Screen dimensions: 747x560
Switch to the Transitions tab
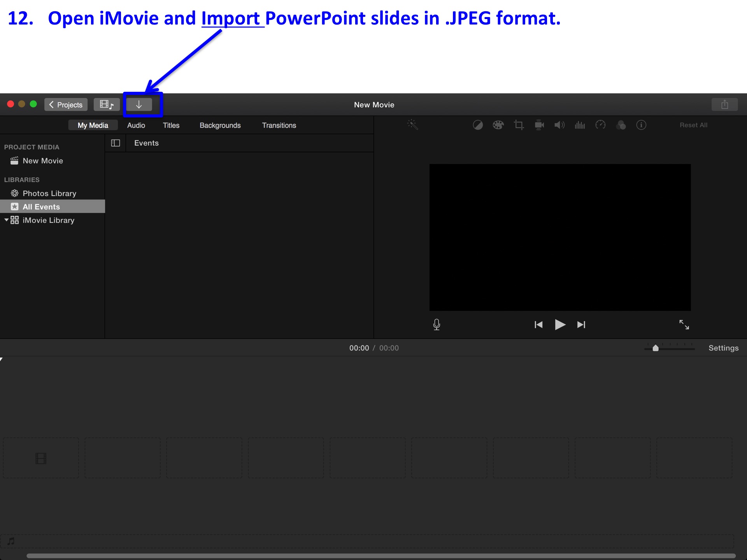point(278,125)
